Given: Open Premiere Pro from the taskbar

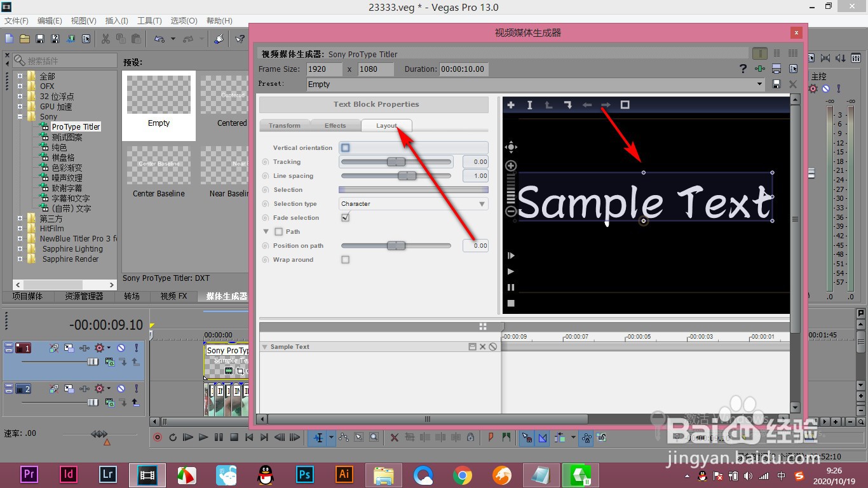Looking at the screenshot, I should (29, 474).
